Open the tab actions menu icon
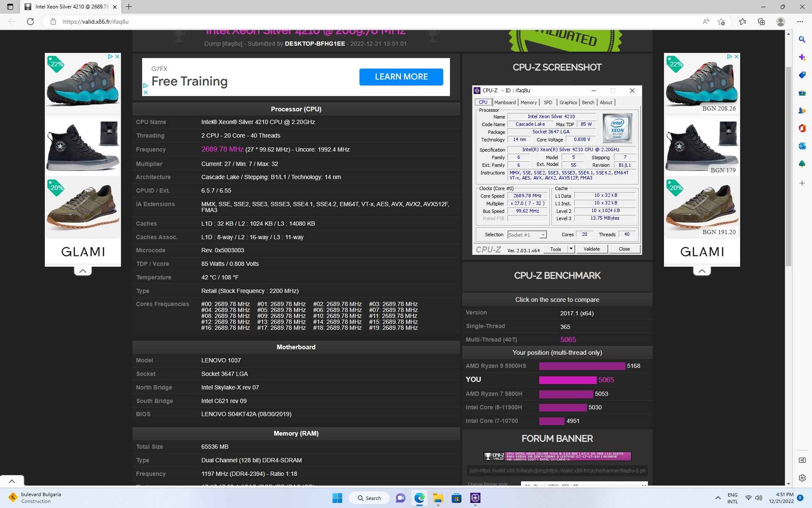This screenshot has width=812, height=508. (x=10, y=7)
